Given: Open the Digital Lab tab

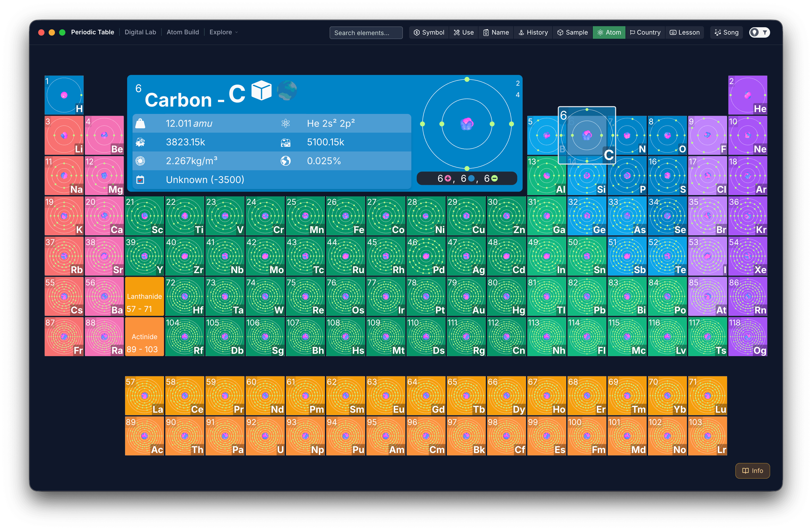Looking at the screenshot, I should coord(140,32).
